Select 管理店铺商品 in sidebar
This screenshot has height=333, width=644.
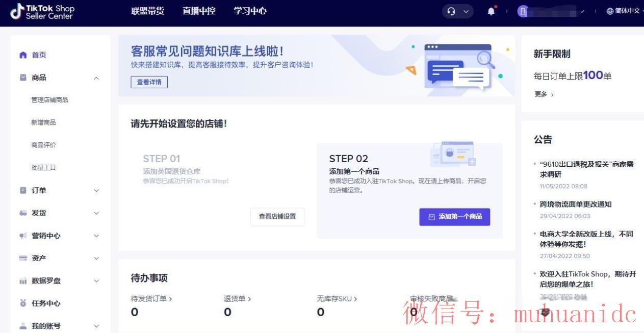[49, 100]
